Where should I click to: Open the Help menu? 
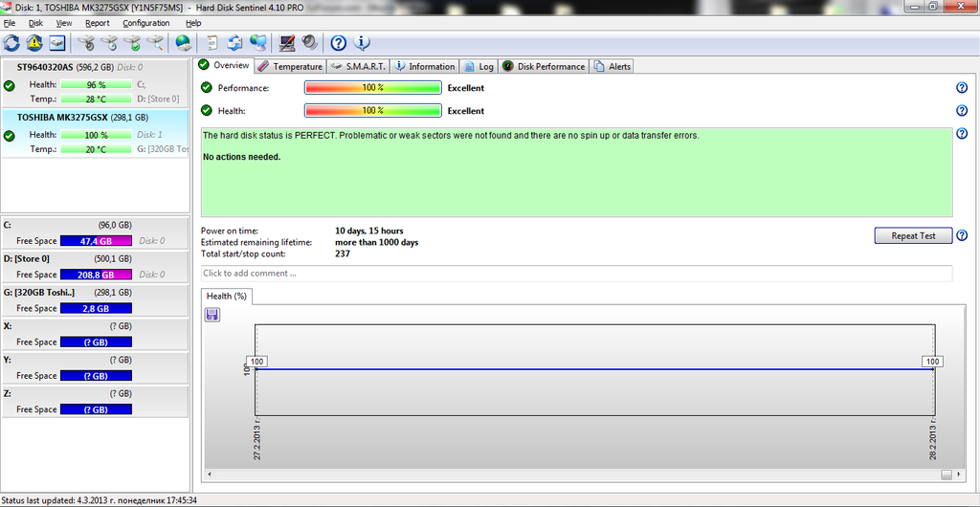tap(193, 23)
